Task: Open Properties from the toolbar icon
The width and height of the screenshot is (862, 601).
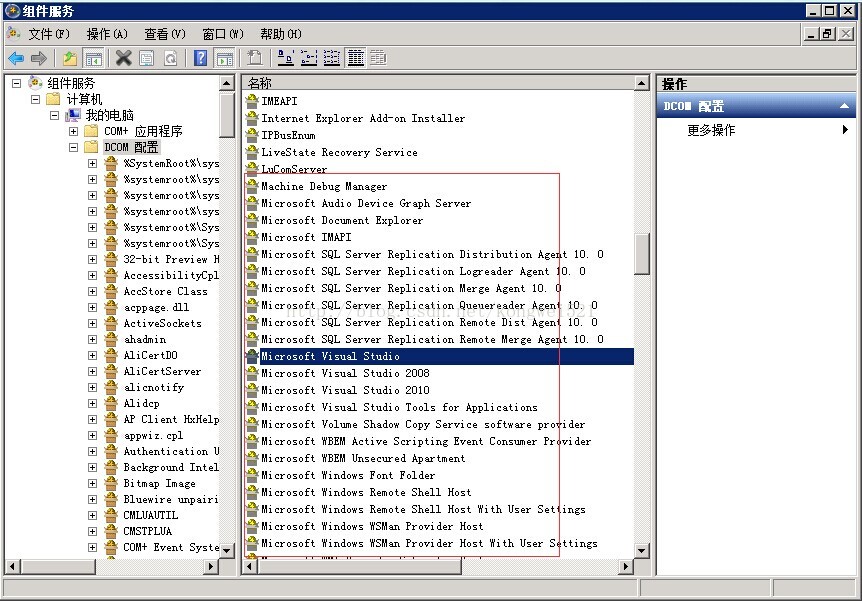Action: (146, 58)
